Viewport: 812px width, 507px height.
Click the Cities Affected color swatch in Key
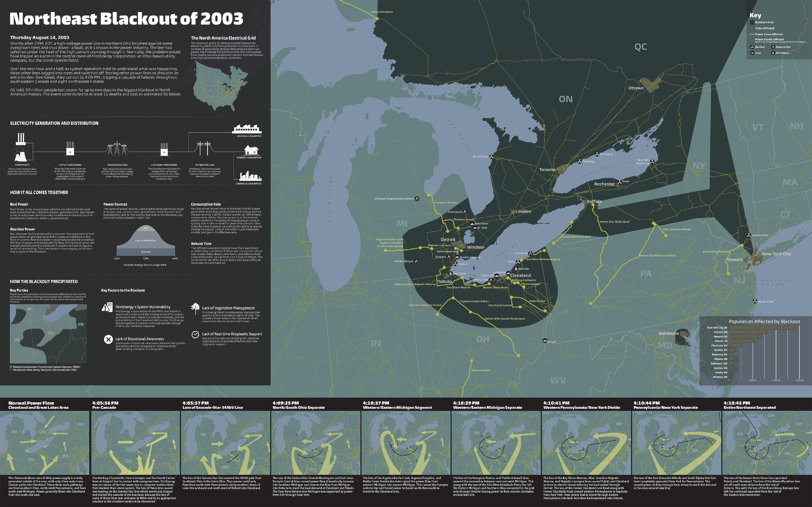click(752, 29)
